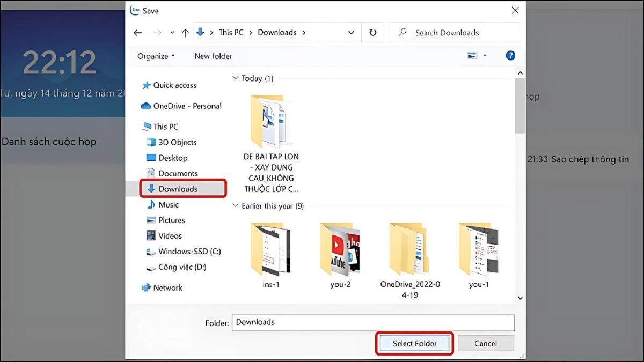Open the change view options dropdown
Viewport: 644px width, 362px height.
coord(485,56)
